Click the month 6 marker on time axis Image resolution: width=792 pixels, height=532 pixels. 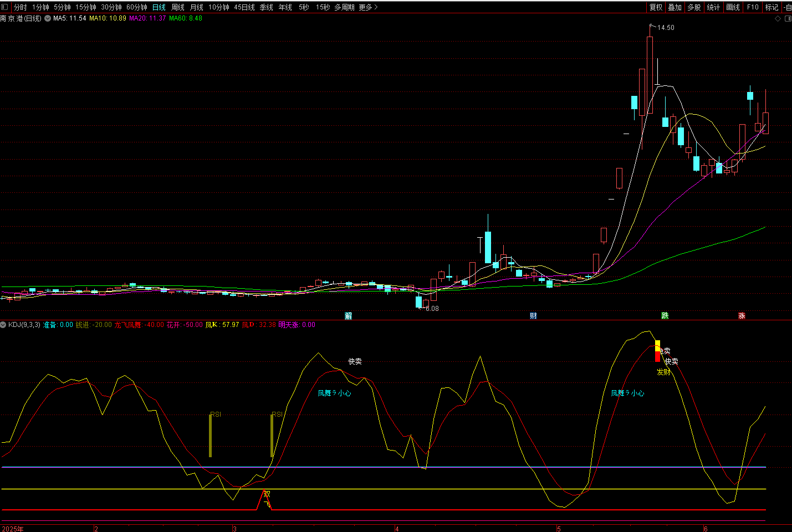coord(706,529)
